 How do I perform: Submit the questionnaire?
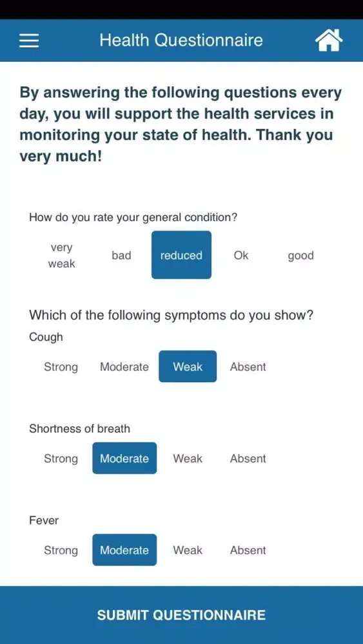coord(181,615)
